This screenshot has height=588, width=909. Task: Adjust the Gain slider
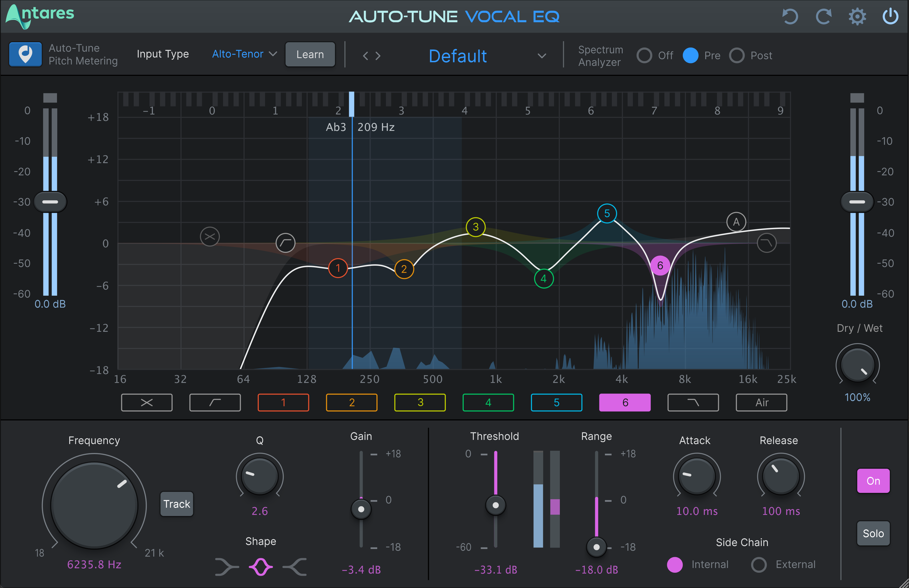coord(361,509)
